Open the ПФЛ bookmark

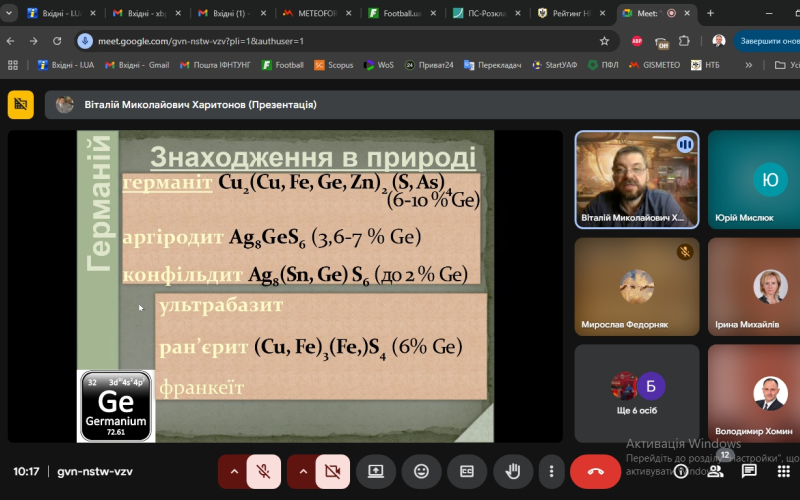click(603, 65)
